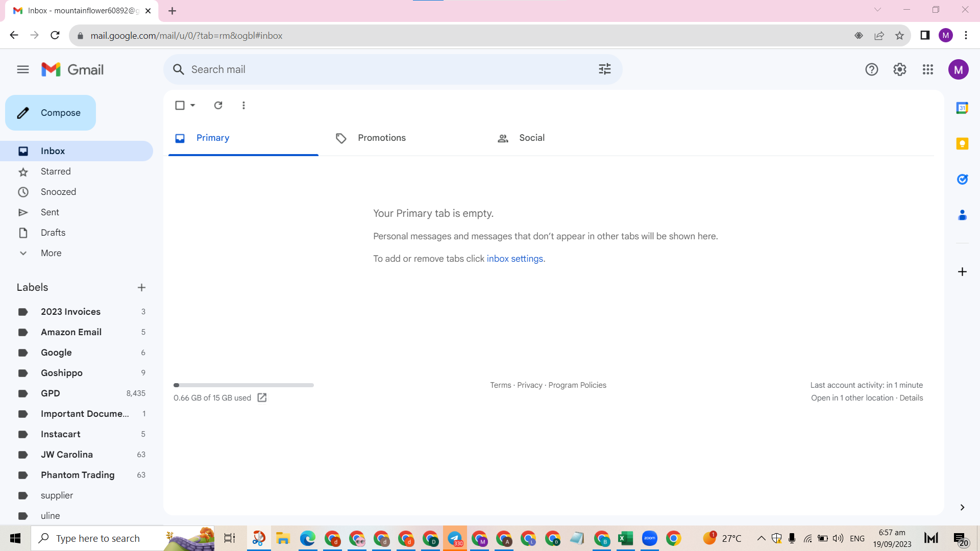Open the Snoozed folder
The height and width of the screenshot is (551, 980).
pyautogui.click(x=58, y=192)
